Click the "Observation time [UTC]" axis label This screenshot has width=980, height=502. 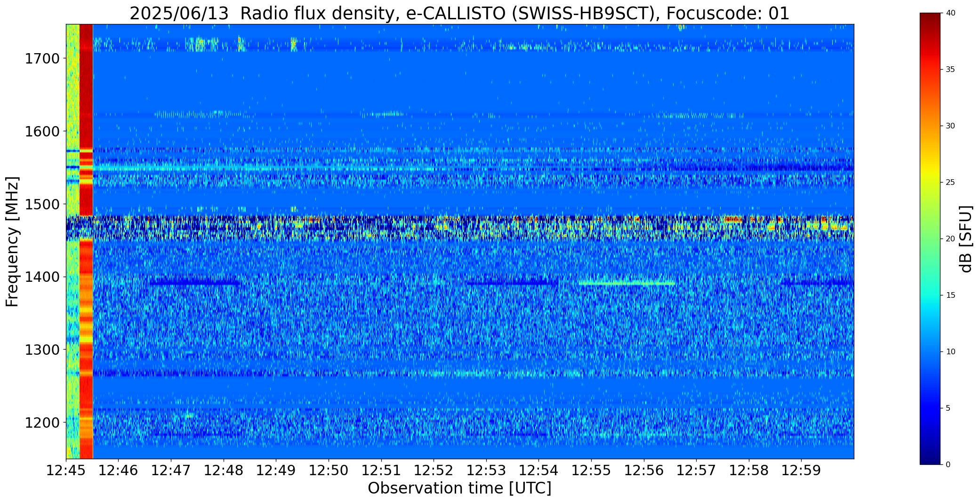(x=459, y=488)
